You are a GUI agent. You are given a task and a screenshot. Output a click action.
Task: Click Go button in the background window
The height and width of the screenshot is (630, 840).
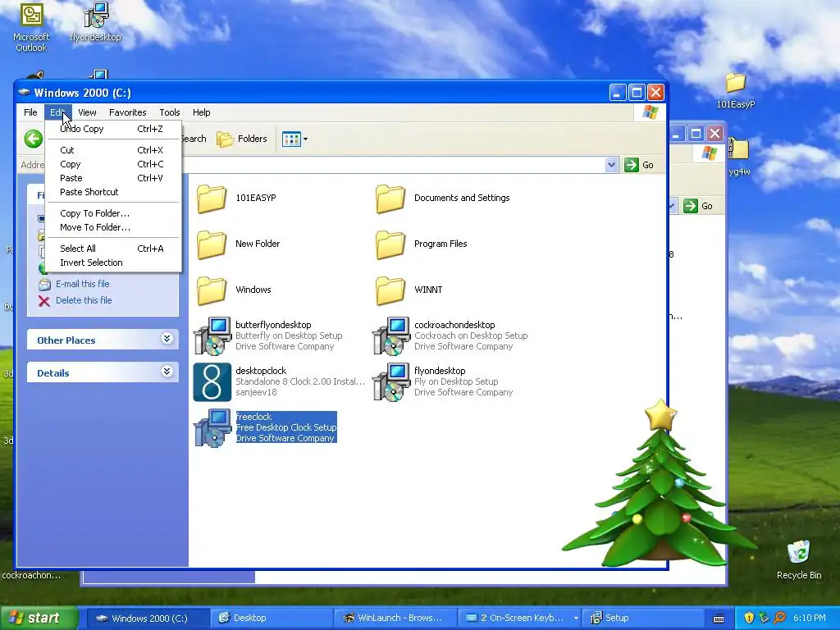coord(698,206)
